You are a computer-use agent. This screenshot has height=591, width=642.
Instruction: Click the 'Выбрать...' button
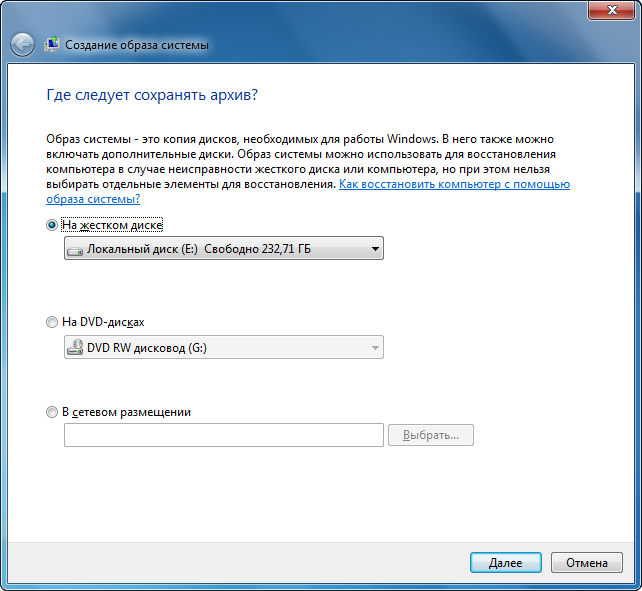431,435
